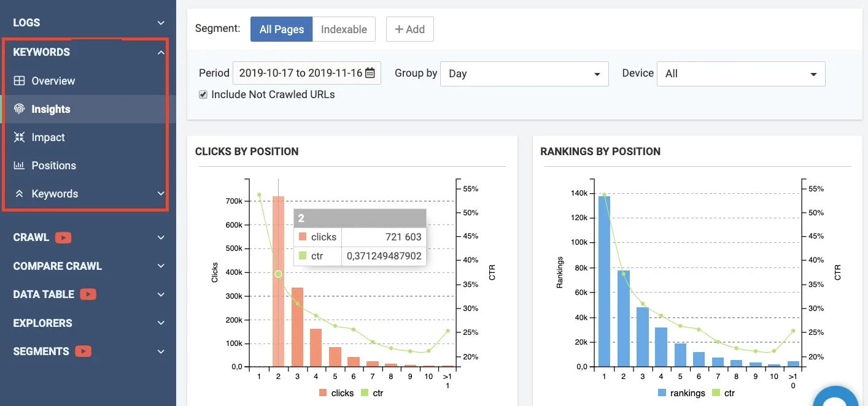The image size is (868, 406).
Task: Go to the Positions page
Action: 54,166
